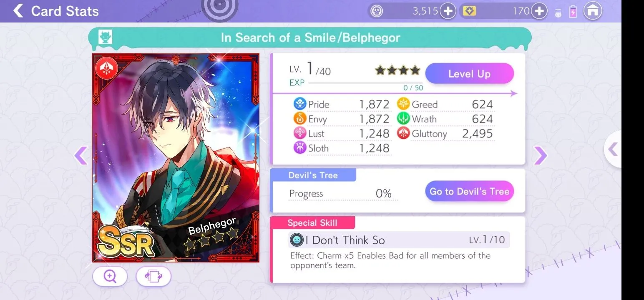Tap the home icon in top bar
This screenshot has height=300, width=644.
click(593, 11)
